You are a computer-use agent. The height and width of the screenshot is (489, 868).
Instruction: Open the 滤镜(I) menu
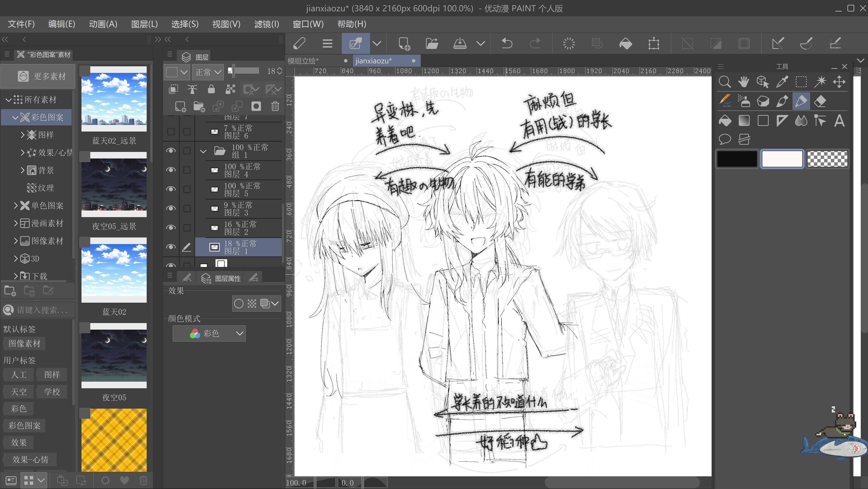pyautogui.click(x=266, y=24)
